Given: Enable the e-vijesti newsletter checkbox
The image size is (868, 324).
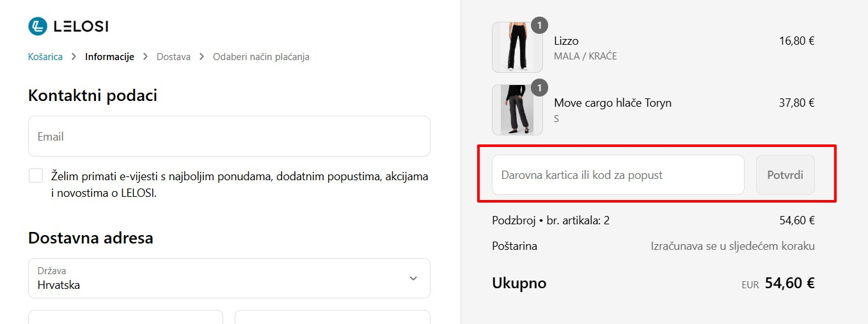Looking at the screenshot, I should (x=36, y=176).
